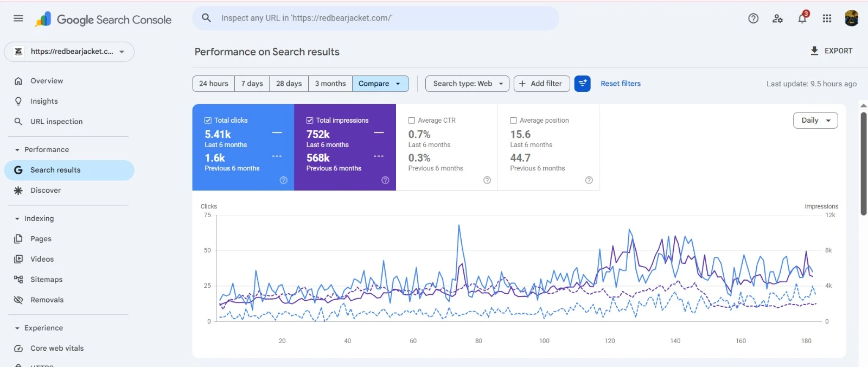Viewport: 868px width, 367px height.
Task: Go to Overview in the sidebar
Action: pos(69,81)
